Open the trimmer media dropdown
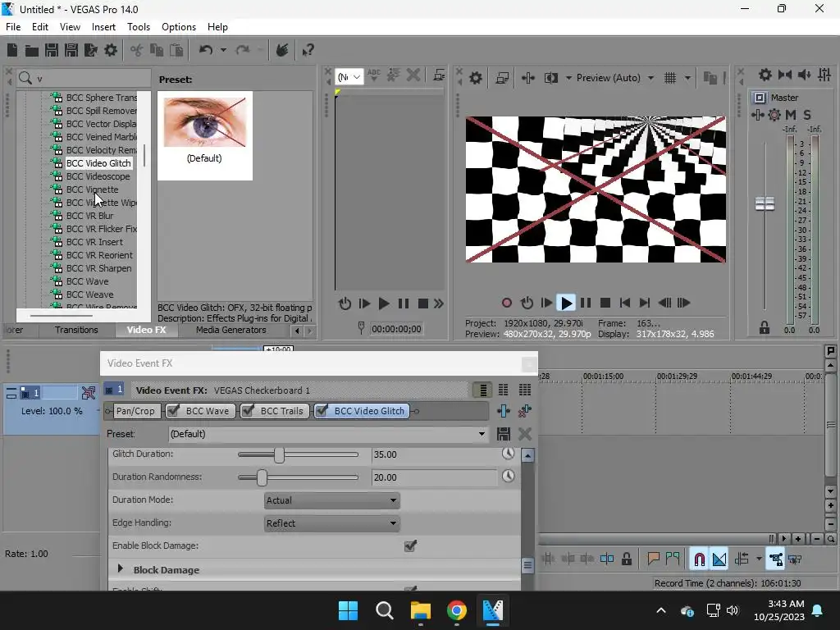This screenshot has width=840, height=630. [349, 76]
